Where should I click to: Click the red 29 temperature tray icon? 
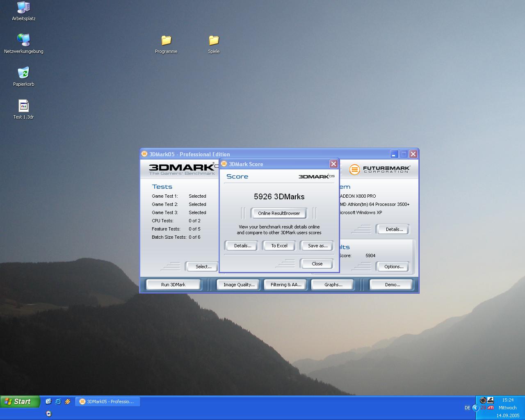click(x=483, y=408)
